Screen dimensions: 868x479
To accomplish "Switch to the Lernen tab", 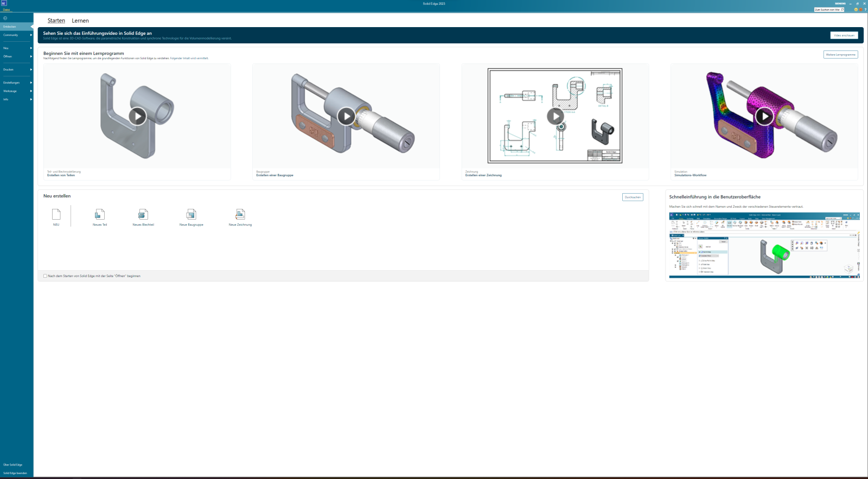I will click(x=80, y=21).
